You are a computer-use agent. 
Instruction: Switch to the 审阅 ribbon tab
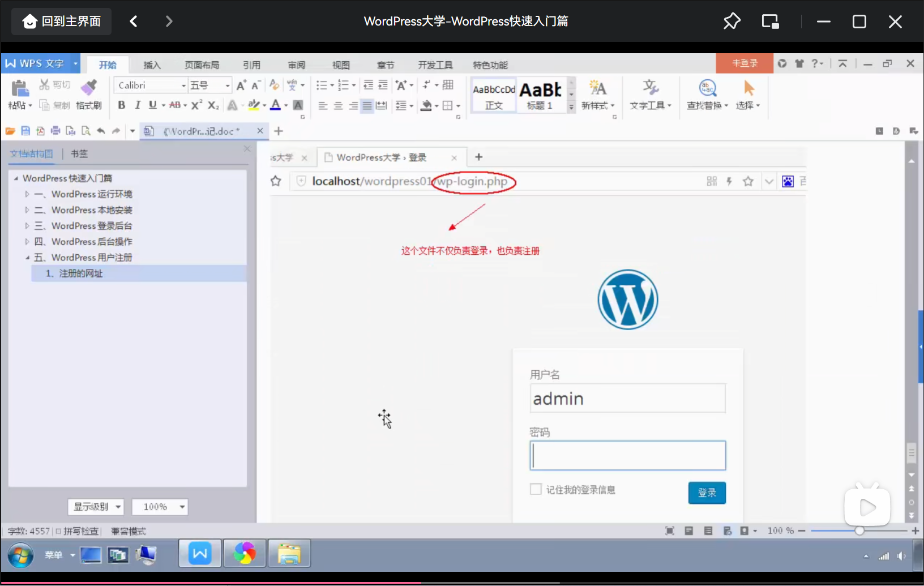pyautogui.click(x=296, y=65)
